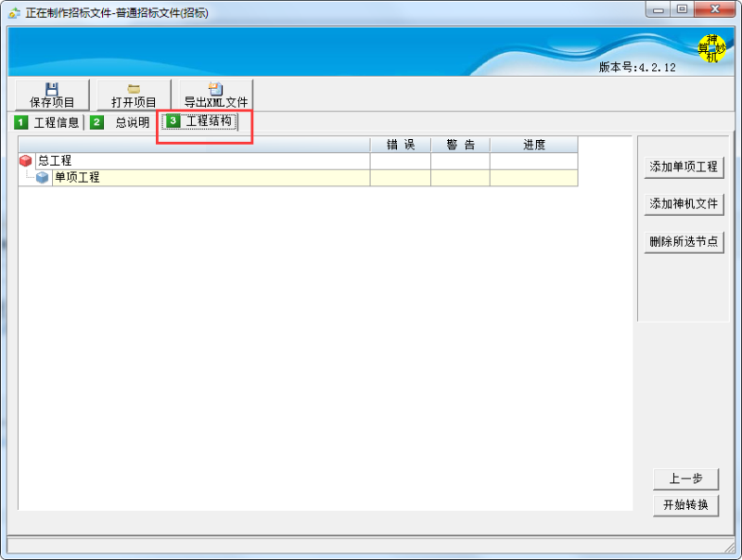The width and height of the screenshot is (742, 560).
Task: Click the 错误 column header
Action: [400, 145]
